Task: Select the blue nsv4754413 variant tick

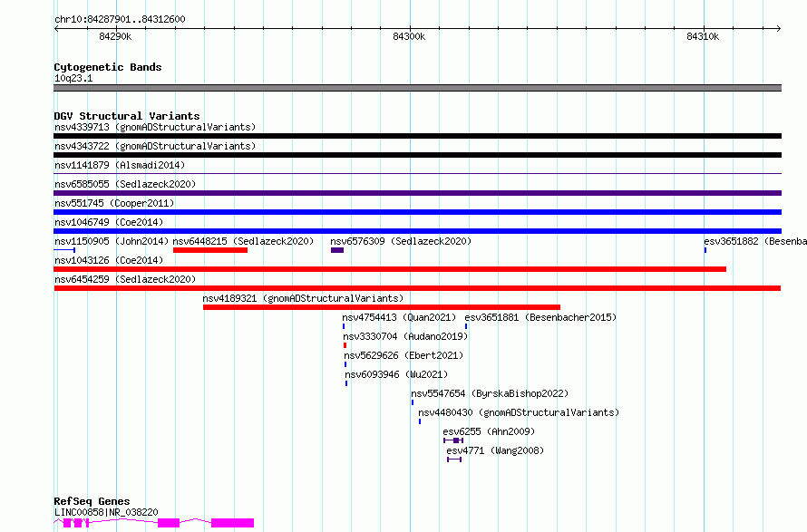Action: 344,326
